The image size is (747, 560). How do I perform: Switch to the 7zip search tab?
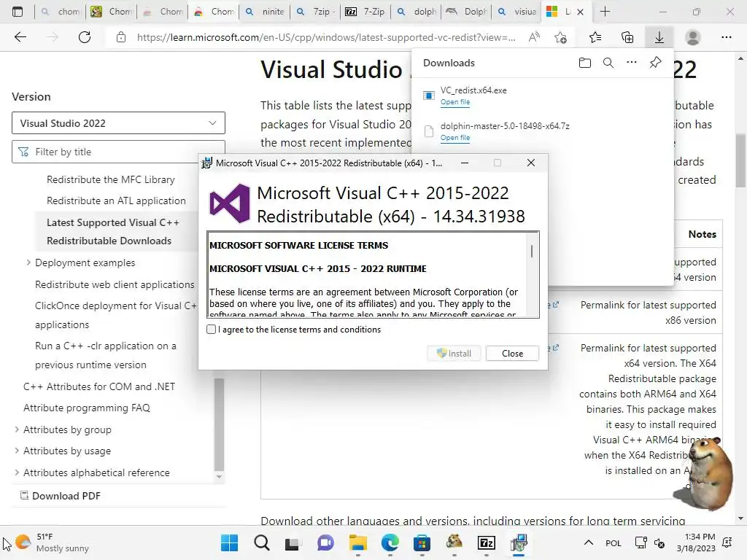(x=314, y=12)
